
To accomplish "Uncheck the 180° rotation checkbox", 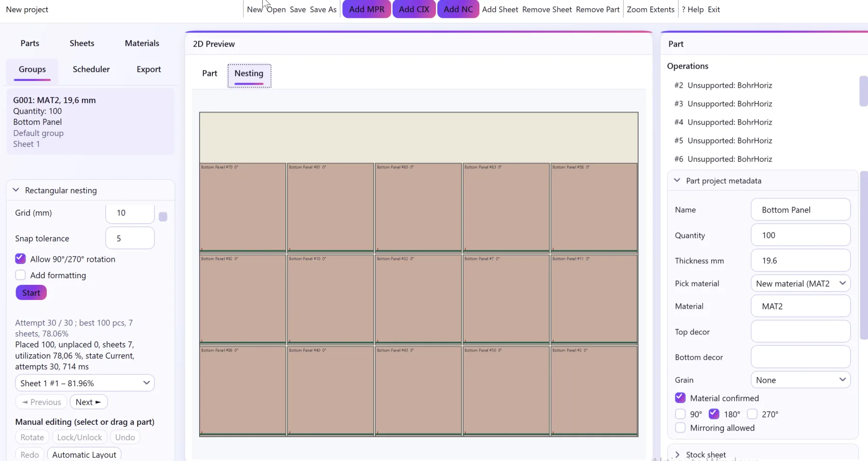I will 714,414.
